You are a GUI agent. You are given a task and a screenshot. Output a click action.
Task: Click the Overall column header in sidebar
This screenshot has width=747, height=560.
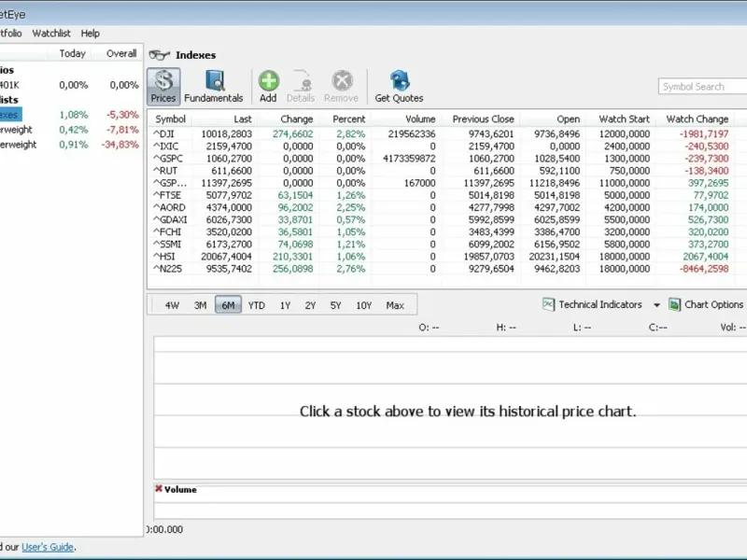[x=121, y=53]
